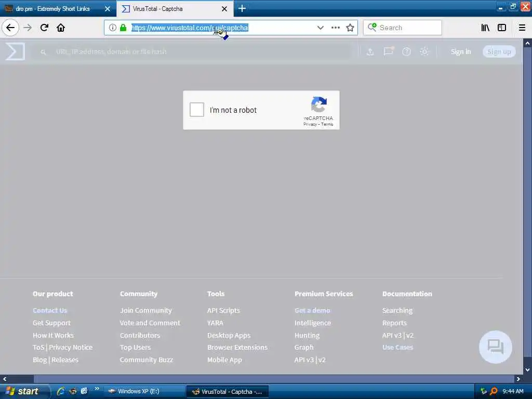Viewport: 532px width, 399px height.
Task: Click the VirusTotal sigma logo
Action: pyautogui.click(x=15, y=51)
